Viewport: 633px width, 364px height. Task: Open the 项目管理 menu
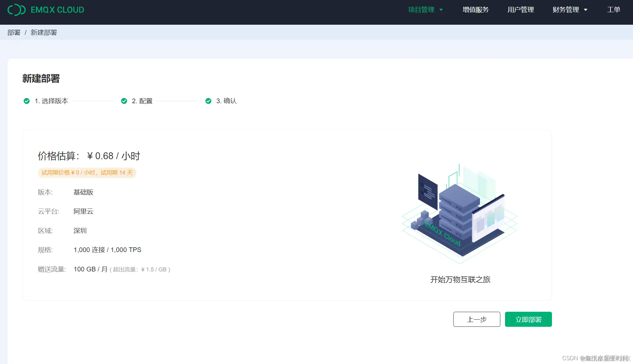421,10
